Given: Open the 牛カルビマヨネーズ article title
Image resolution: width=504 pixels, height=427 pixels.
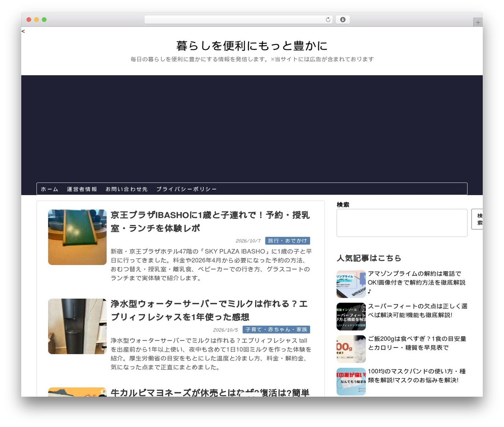Looking at the screenshot, I should (210, 392).
